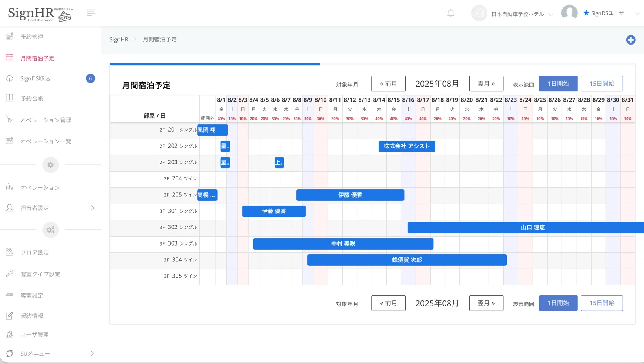
Task: Click the 担当者設定 person icon
Action: [x=9, y=208]
